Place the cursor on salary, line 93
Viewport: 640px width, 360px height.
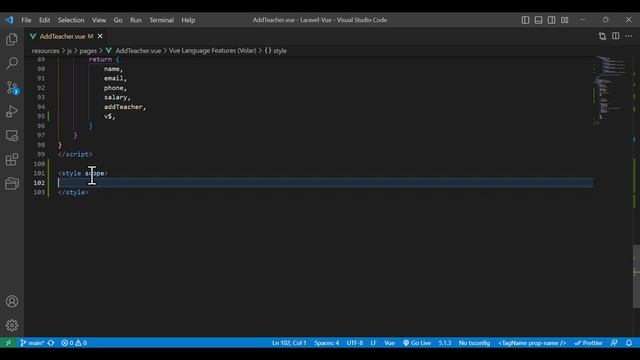[x=117, y=98]
